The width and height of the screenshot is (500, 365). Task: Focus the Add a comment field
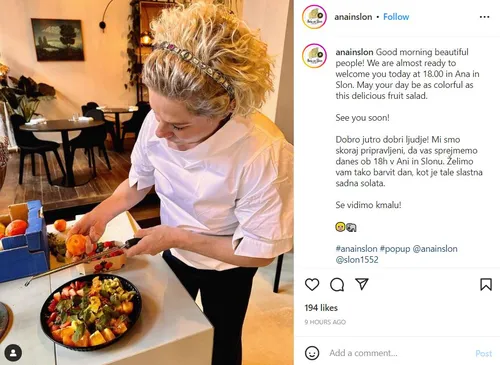pos(398,353)
